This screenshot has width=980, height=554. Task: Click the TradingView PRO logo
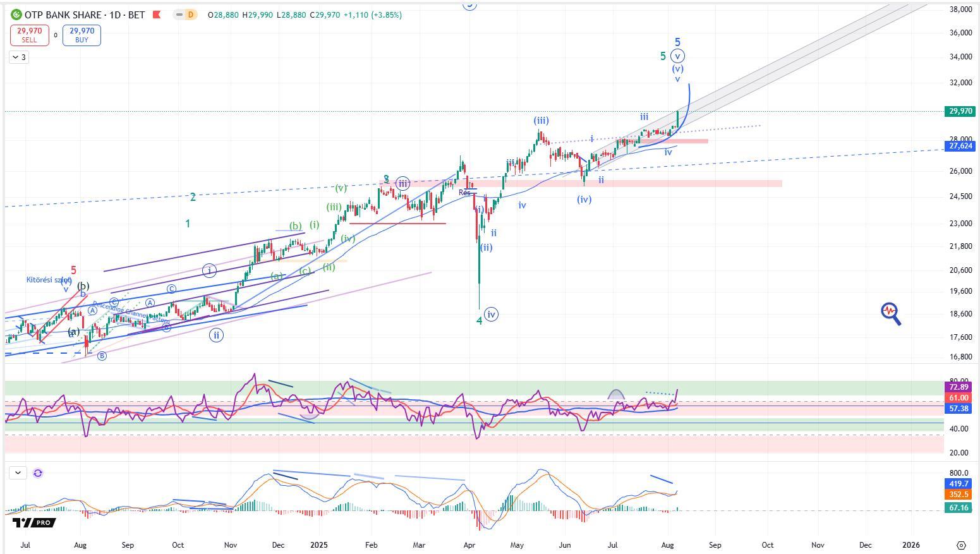point(34,522)
